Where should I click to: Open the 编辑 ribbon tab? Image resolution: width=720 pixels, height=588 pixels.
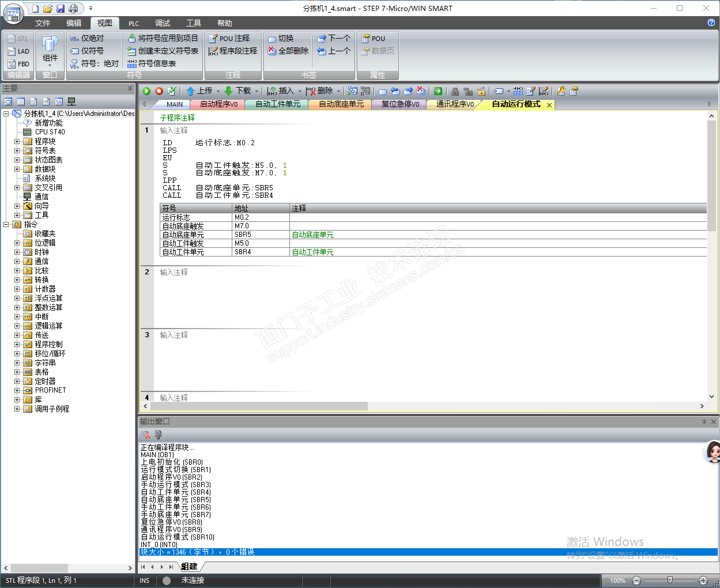pos(74,23)
